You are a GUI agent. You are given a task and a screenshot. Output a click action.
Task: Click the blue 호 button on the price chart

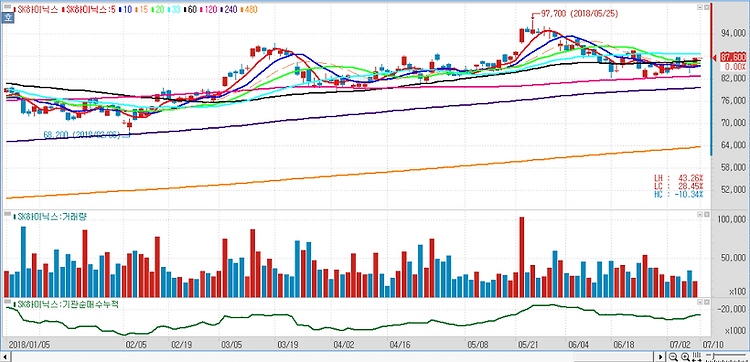point(7,18)
